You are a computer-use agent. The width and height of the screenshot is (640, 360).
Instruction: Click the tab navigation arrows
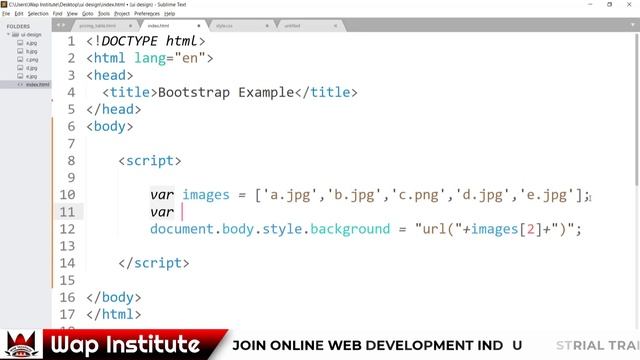pyautogui.click(x=60, y=25)
